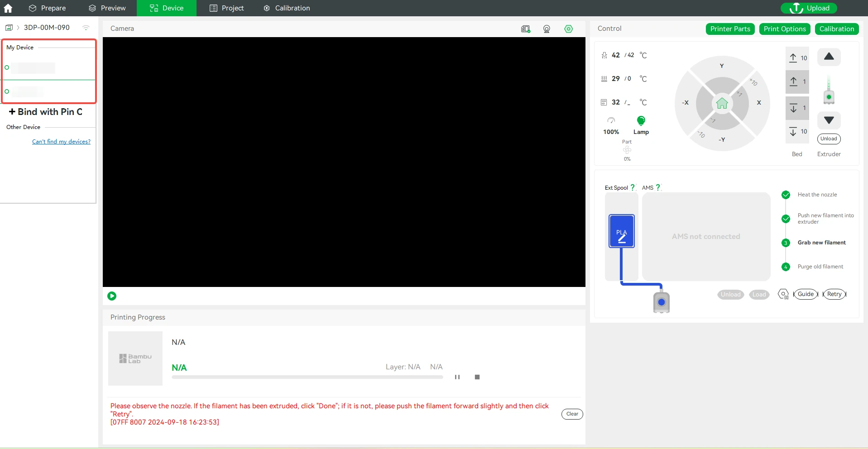Open the Print Options panel
The height and width of the screenshot is (449, 868).
point(785,29)
